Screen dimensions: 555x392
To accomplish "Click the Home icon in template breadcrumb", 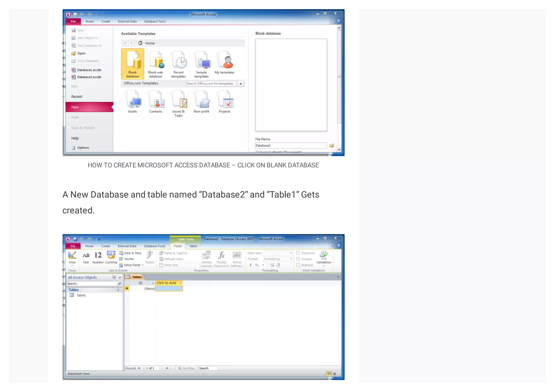I will [x=140, y=43].
